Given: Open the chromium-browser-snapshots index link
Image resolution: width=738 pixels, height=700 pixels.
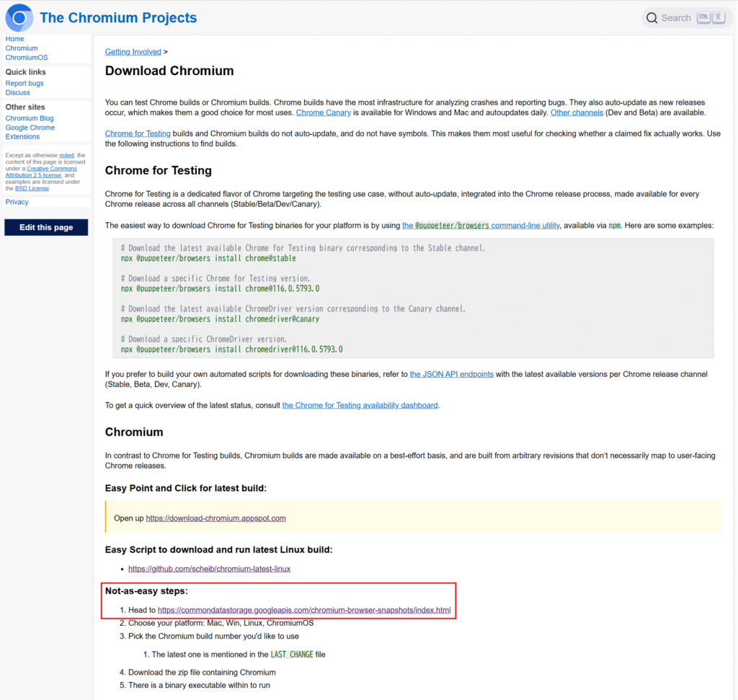Looking at the screenshot, I should (304, 611).
